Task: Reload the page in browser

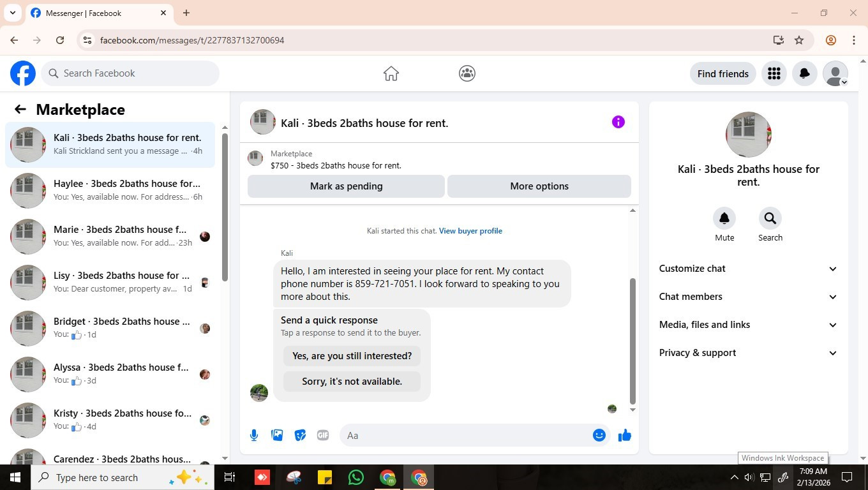Action: pos(60,40)
